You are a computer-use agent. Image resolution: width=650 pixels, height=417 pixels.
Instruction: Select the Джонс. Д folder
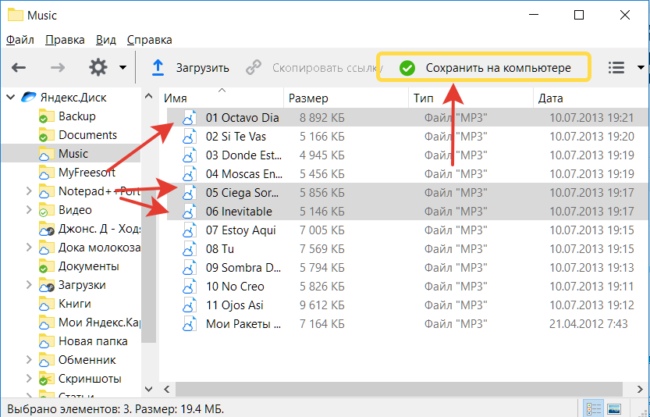(x=99, y=229)
